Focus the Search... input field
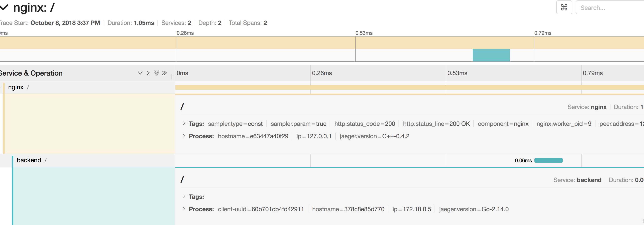Screen dimensions: 644x225 [610, 8]
